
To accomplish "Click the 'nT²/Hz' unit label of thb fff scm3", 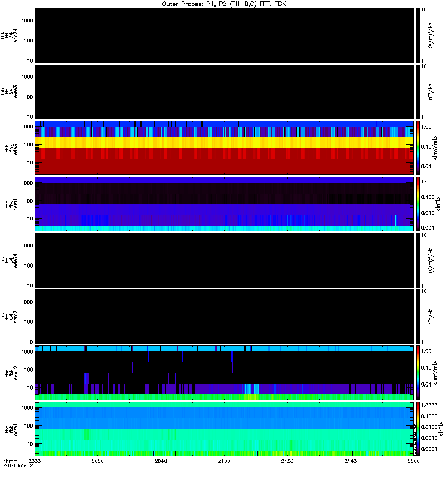I will click(431, 92).
